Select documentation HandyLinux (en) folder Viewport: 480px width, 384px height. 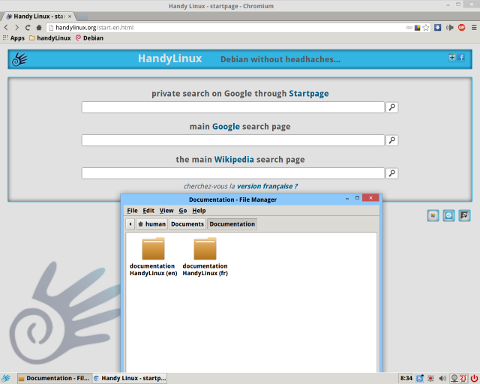click(153, 257)
